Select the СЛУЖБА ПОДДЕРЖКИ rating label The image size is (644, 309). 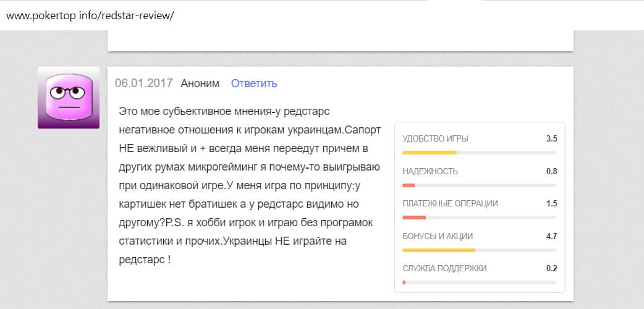click(x=444, y=268)
